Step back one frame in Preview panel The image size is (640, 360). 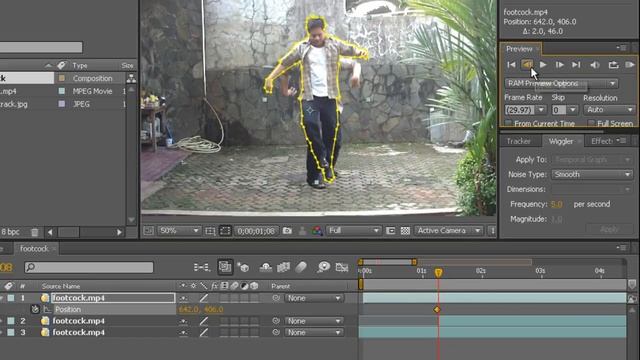tap(527, 64)
